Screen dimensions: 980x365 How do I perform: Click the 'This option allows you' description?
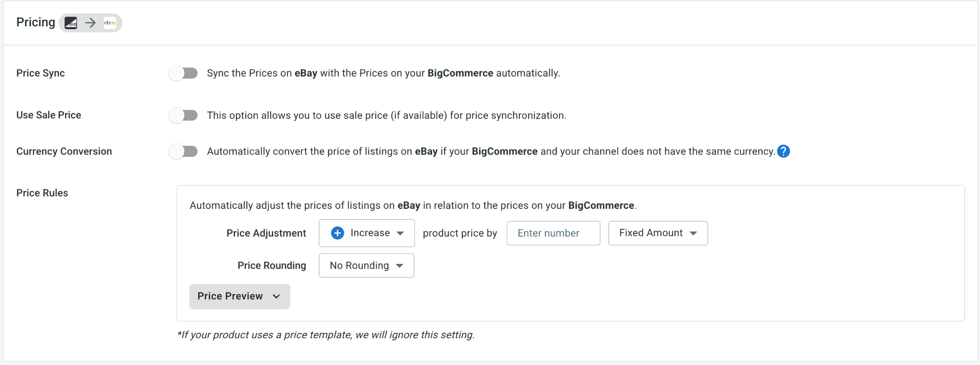click(x=387, y=115)
